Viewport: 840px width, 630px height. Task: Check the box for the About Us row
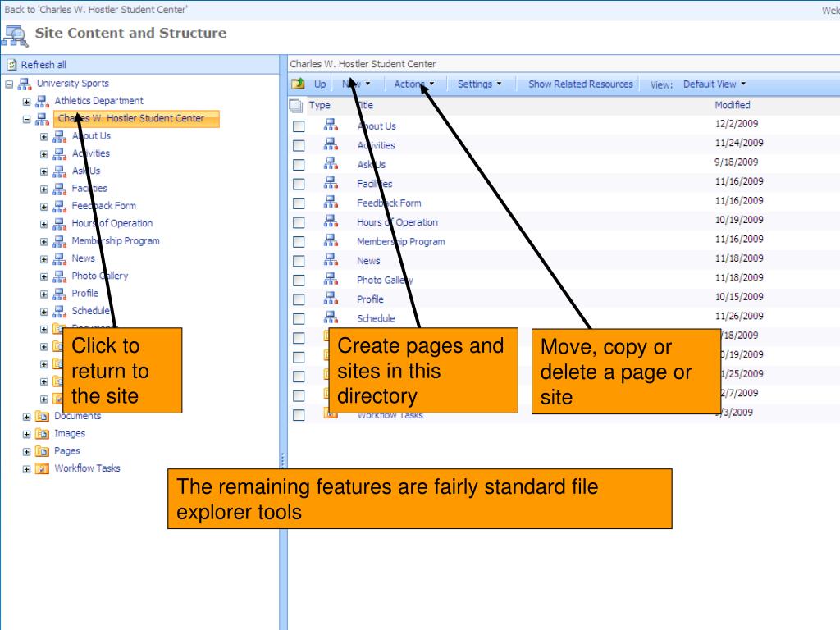coord(299,126)
